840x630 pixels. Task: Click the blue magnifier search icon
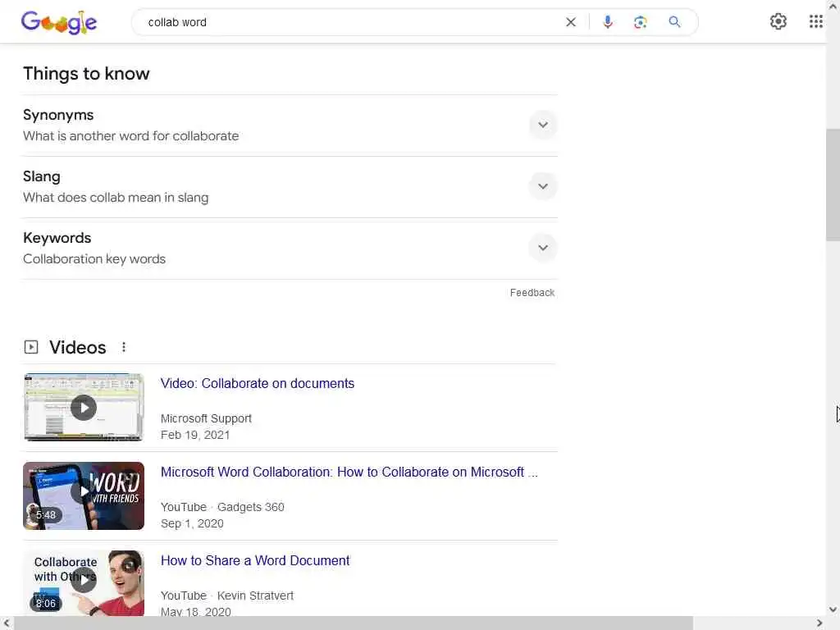coord(674,22)
